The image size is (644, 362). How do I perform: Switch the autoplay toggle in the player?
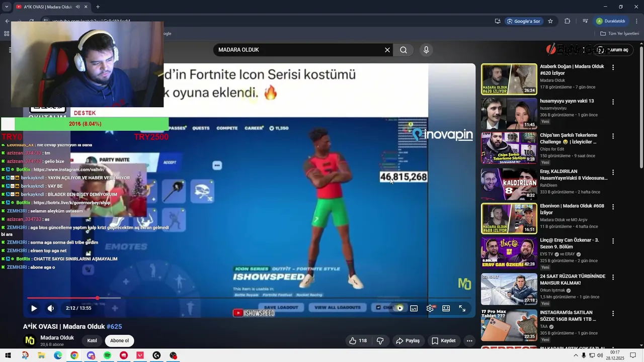(x=398, y=308)
